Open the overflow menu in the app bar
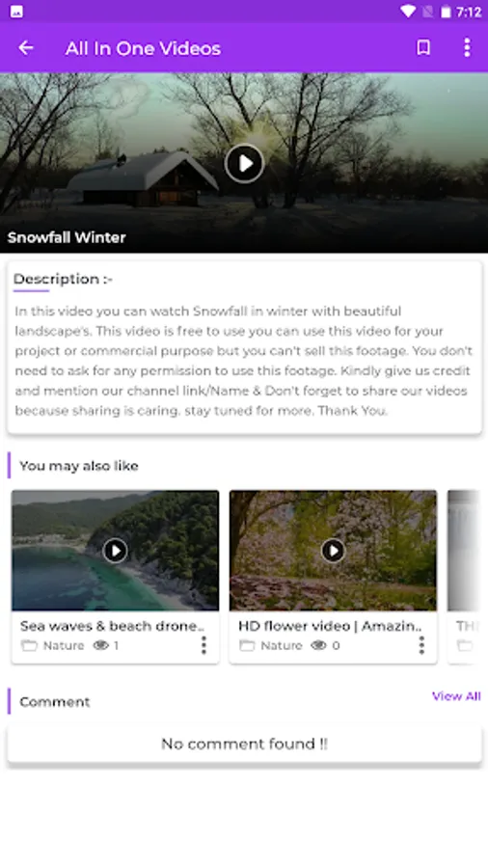The width and height of the screenshot is (488, 868). coord(467,47)
